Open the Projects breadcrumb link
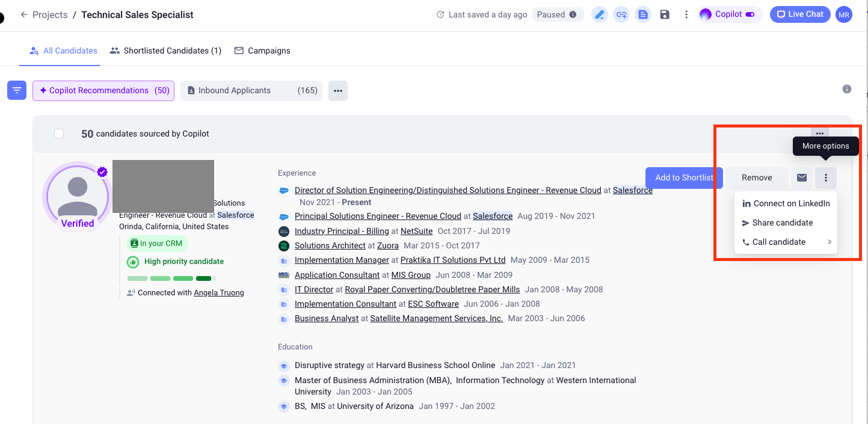 (x=50, y=14)
